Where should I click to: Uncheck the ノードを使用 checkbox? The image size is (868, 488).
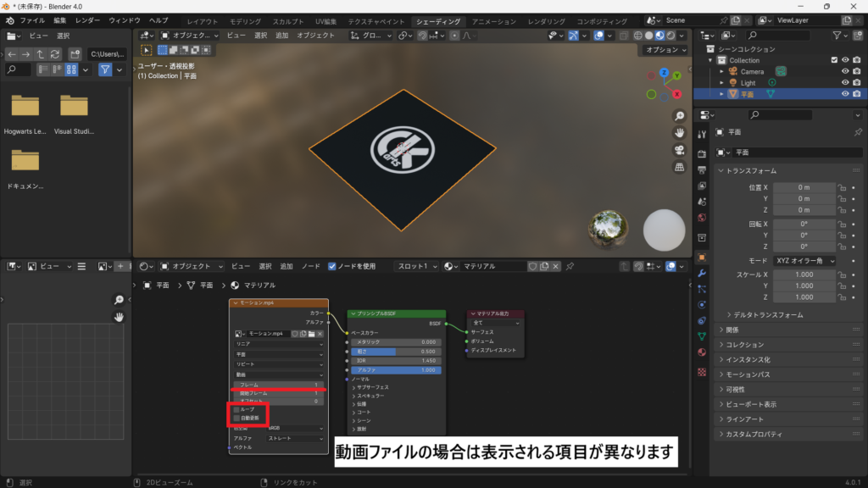[x=332, y=266]
